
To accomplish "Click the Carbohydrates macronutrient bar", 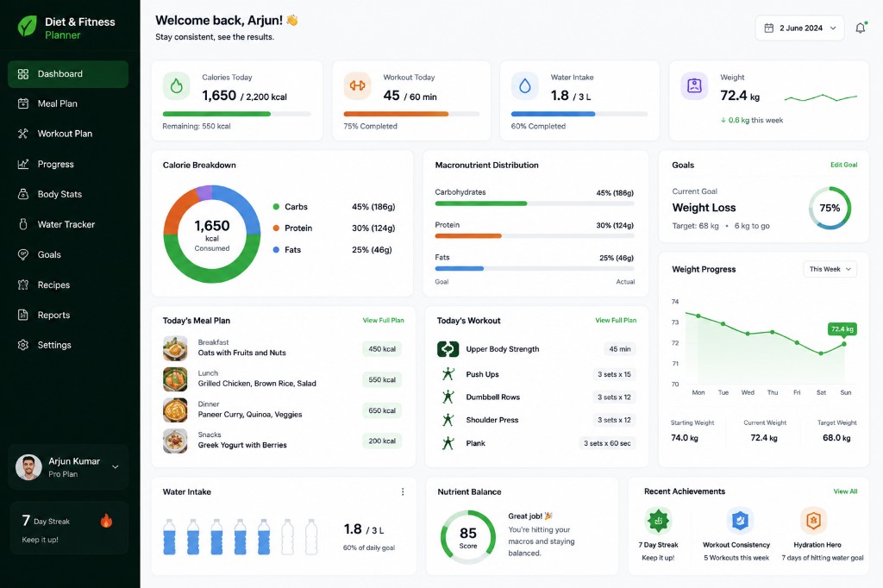I will coord(535,203).
